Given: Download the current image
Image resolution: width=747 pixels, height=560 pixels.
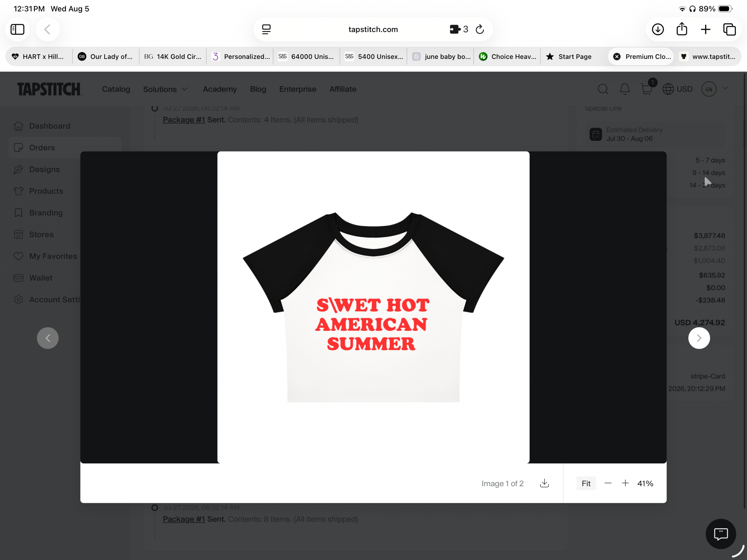Looking at the screenshot, I should click(x=544, y=483).
